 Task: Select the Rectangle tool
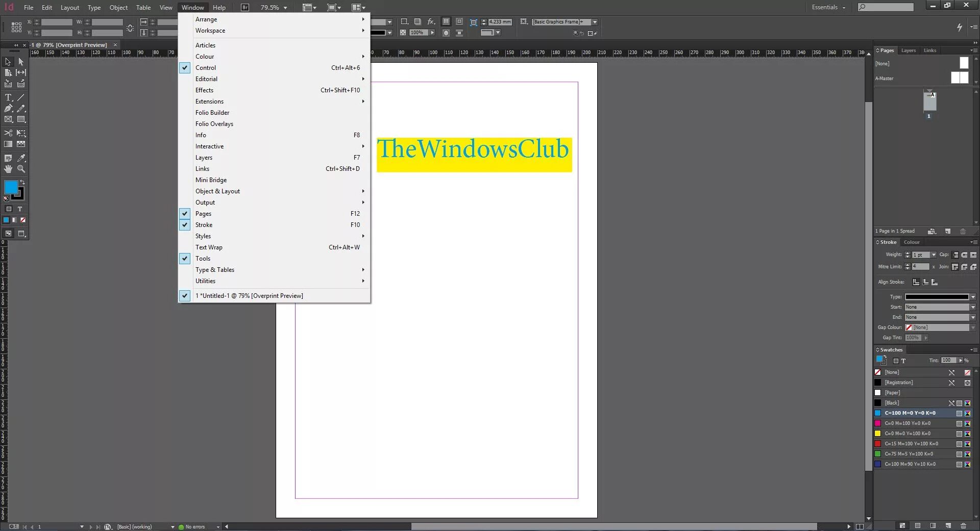pyautogui.click(x=21, y=119)
